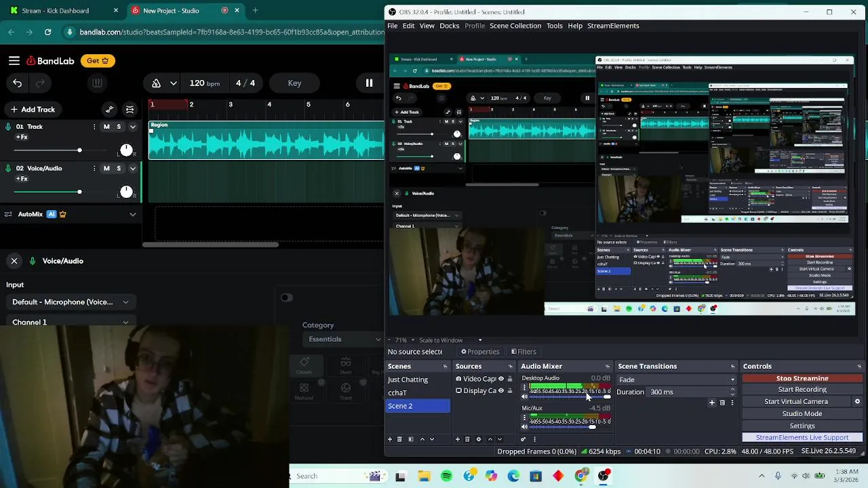Undo the last action in BandLab
Screen dimensions: 868x488
tap(17, 83)
